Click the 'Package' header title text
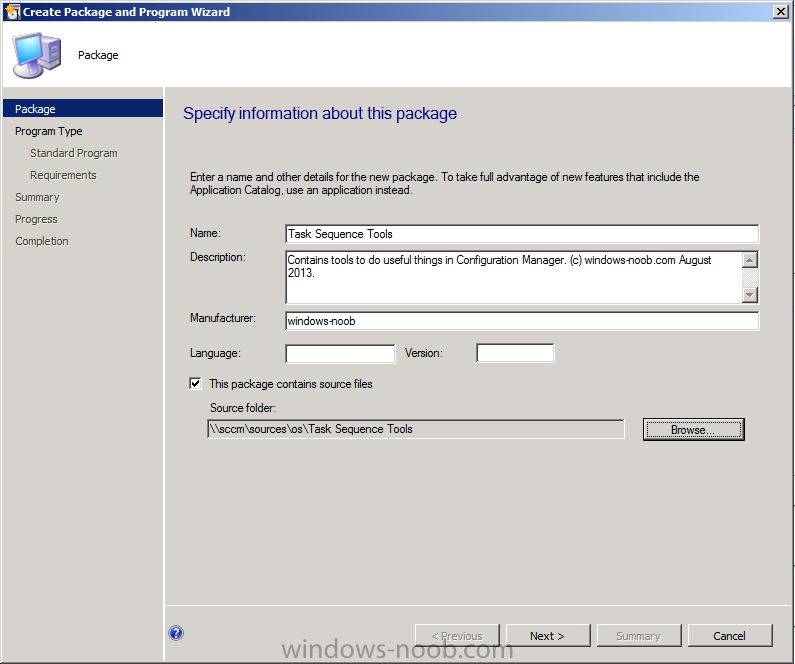This screenshot has height=664, width=795. (98, 55)
